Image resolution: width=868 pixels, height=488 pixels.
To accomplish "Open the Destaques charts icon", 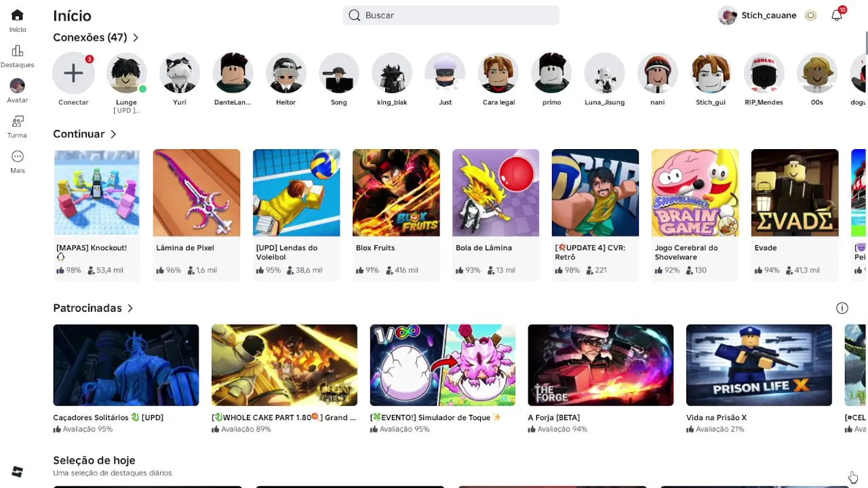I will point(18,51).
